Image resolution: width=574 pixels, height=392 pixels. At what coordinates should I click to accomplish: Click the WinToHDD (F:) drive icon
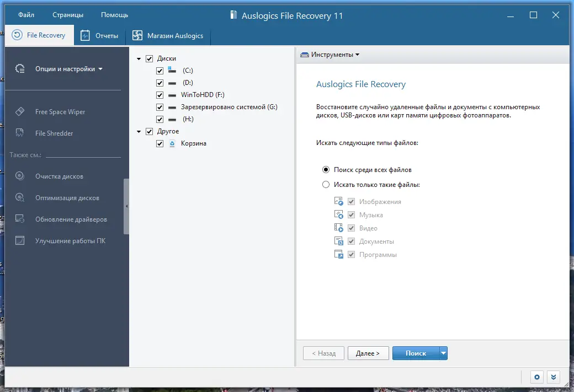172,95
